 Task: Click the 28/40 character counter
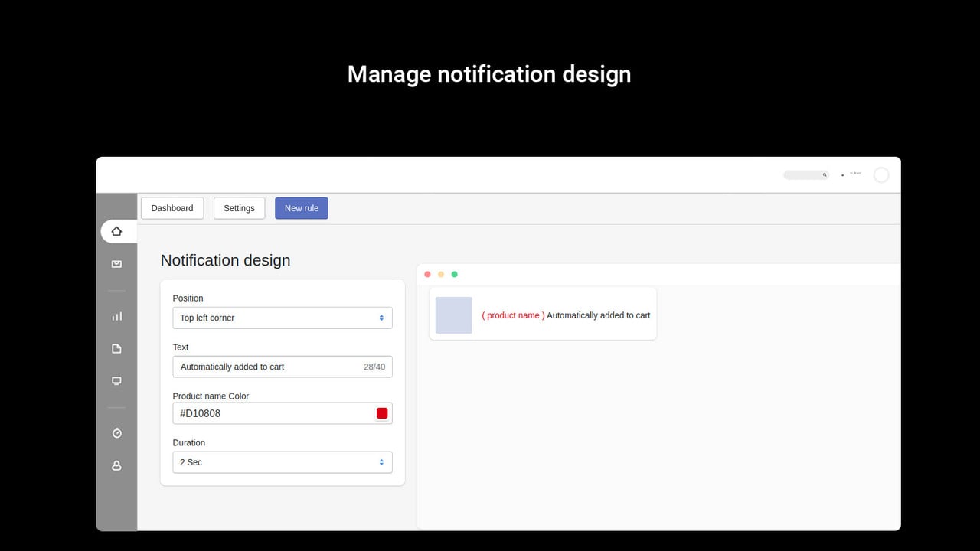[374, 367]
